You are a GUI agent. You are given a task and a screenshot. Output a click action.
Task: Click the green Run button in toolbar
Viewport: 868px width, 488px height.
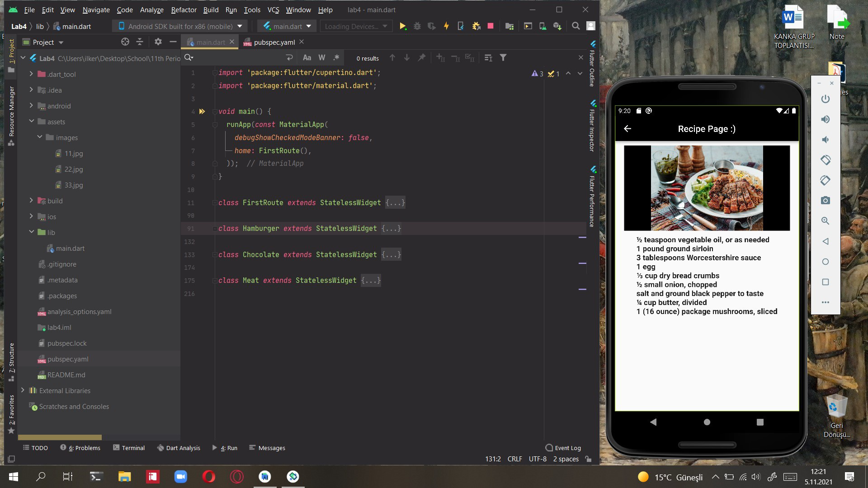click(402, 26)
